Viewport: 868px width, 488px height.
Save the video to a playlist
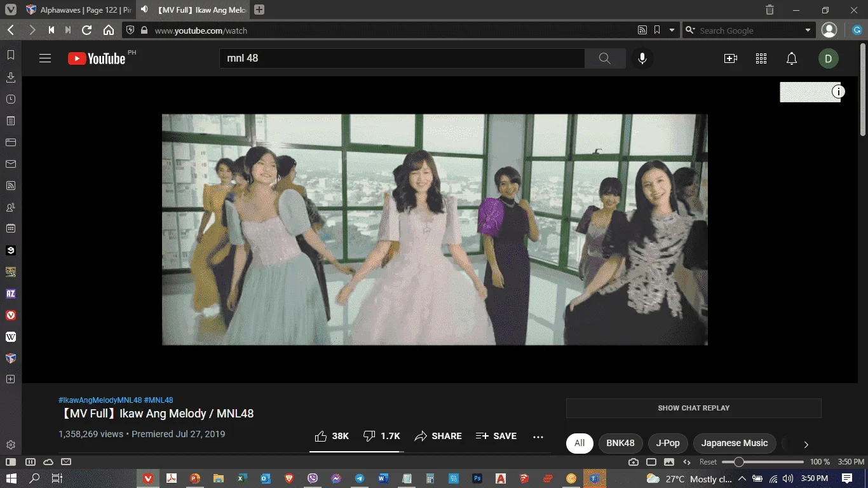click(x=496, y=436)
